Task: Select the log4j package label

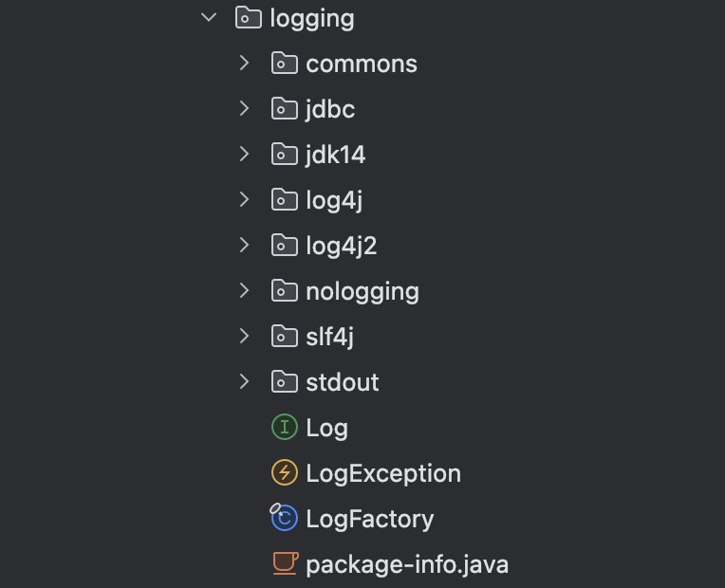Action: [x=334, y=200]
